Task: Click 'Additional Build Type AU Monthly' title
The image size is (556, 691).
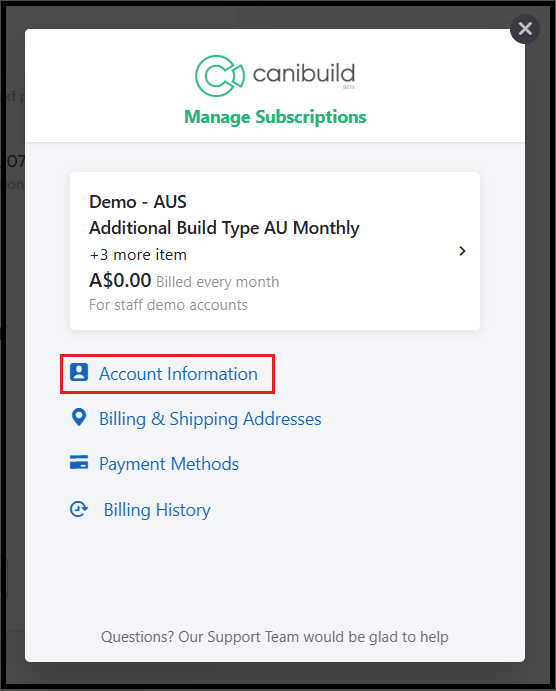Action: (x=224, y=228)
